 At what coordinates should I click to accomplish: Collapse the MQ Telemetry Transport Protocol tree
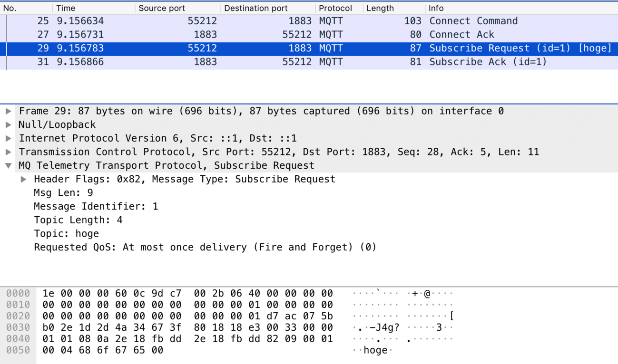tap(8, 166)
